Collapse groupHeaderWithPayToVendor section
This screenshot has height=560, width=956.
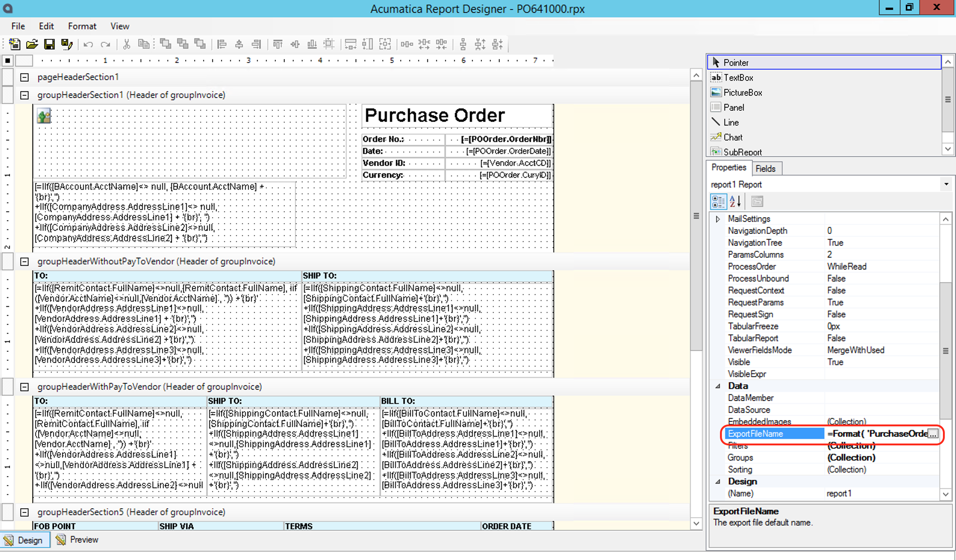[24, 387]
